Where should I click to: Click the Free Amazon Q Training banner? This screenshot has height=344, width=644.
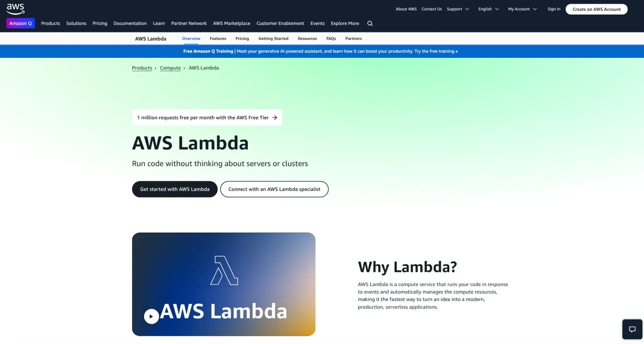[321, 51]
